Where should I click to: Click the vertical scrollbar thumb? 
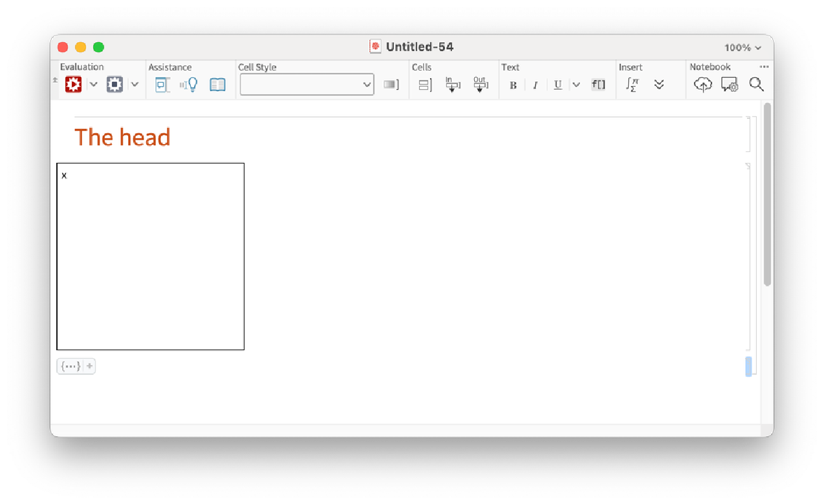click(767, 194)
